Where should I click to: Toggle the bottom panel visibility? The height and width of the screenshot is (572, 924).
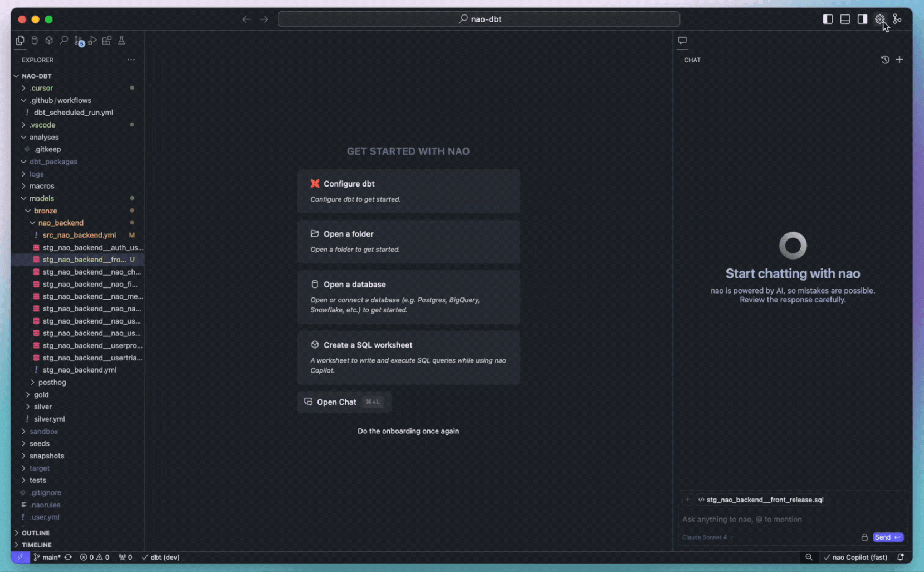point(845,19)
